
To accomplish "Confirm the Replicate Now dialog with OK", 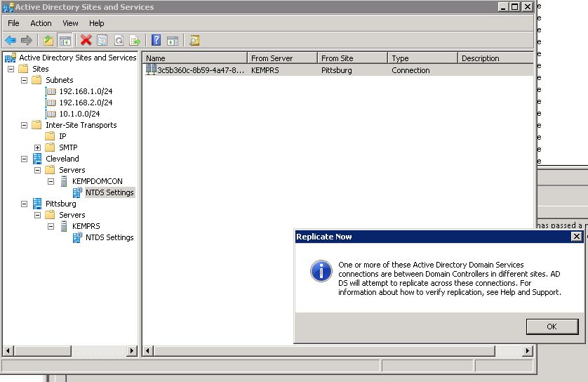I will 552,327.
